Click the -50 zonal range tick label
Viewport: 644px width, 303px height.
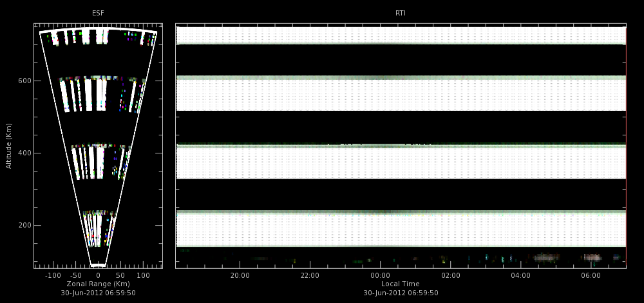[75, 275]
